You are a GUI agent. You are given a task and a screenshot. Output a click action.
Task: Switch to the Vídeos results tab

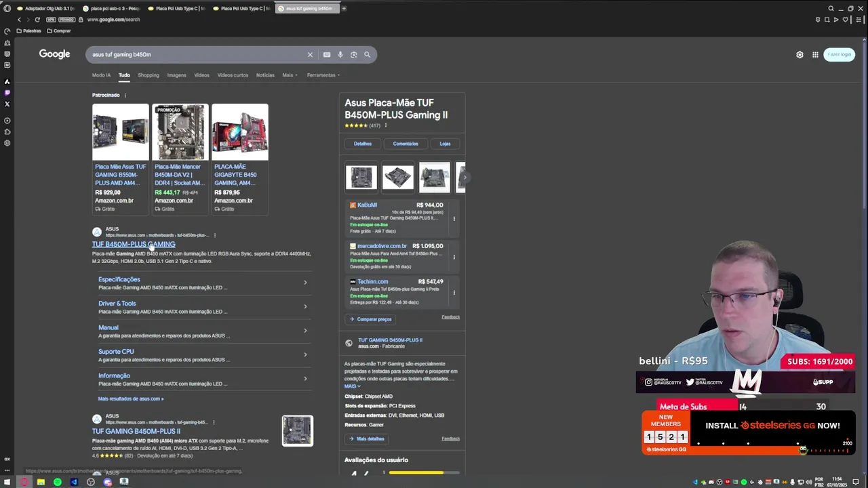click(201, 75)
